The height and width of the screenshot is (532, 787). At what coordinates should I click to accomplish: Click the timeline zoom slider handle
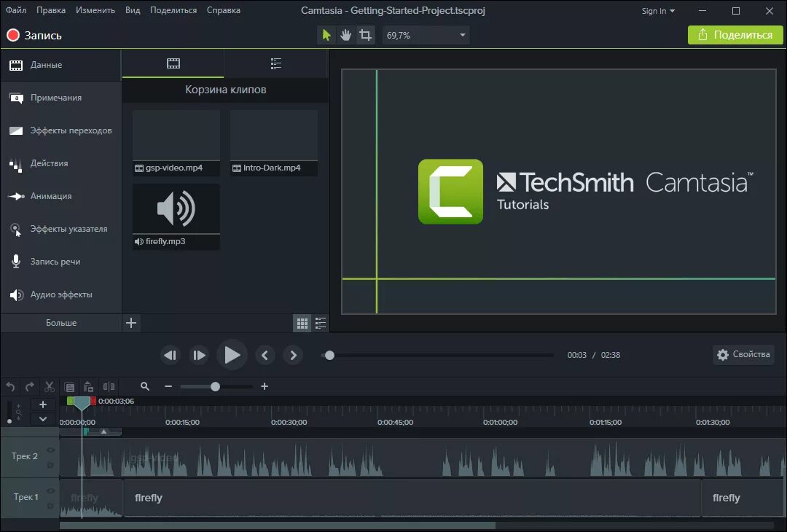[x=215, y=386]
